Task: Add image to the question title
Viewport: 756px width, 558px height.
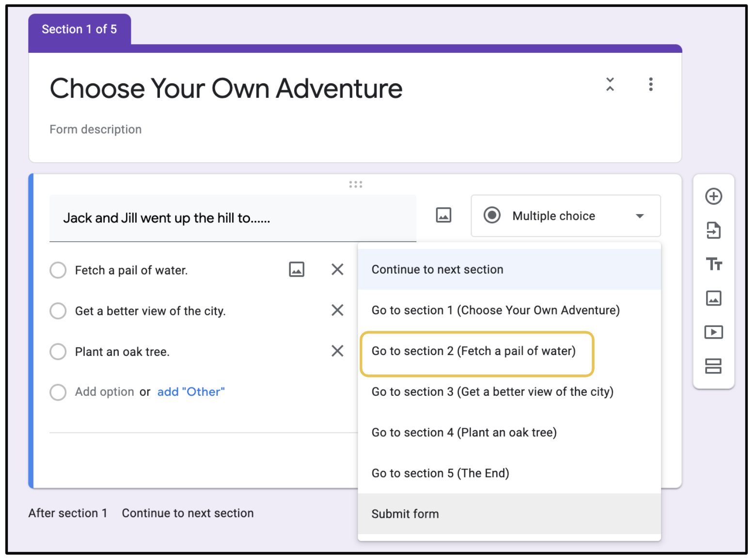Action: tap(443, 215)
